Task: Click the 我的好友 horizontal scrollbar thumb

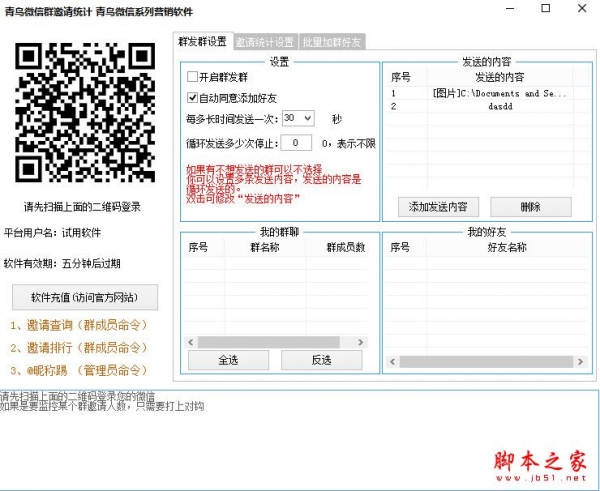Action: click(x=486, y=361)
